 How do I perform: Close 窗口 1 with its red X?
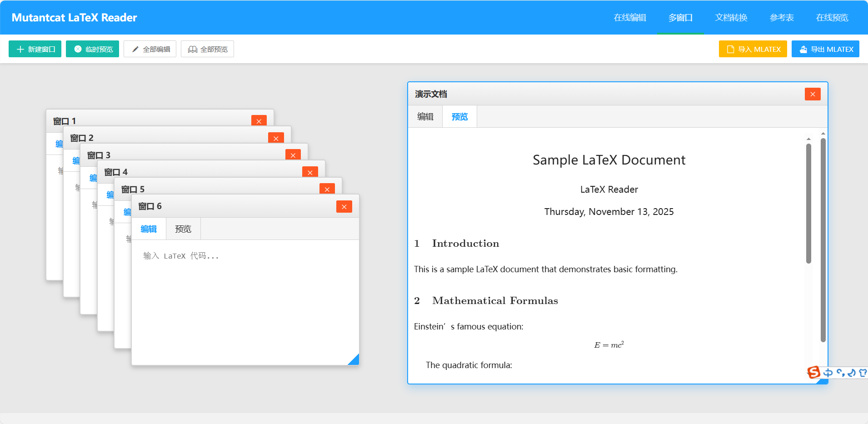tap(259, 121)
